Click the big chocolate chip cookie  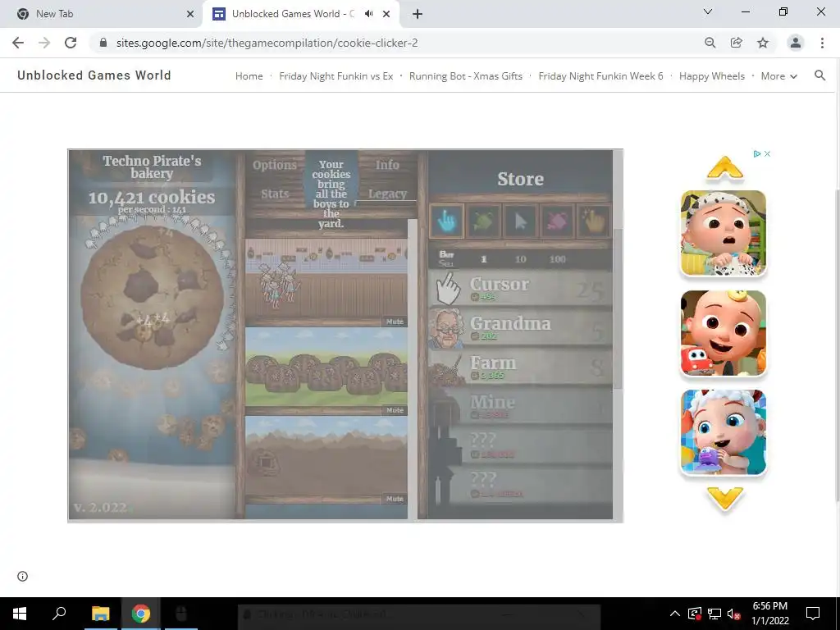click(152, 298)
